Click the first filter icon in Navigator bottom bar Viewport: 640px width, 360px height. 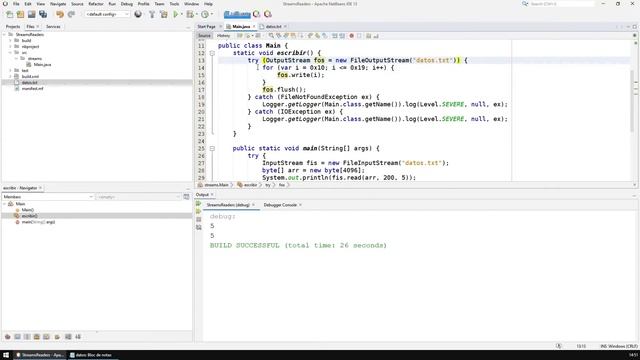[x=7, y=337]
